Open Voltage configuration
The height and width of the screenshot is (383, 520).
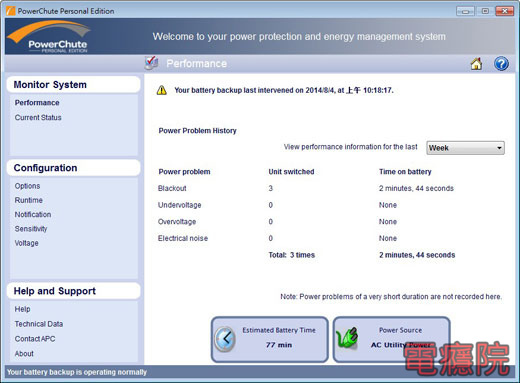click(x=27, y=243)
